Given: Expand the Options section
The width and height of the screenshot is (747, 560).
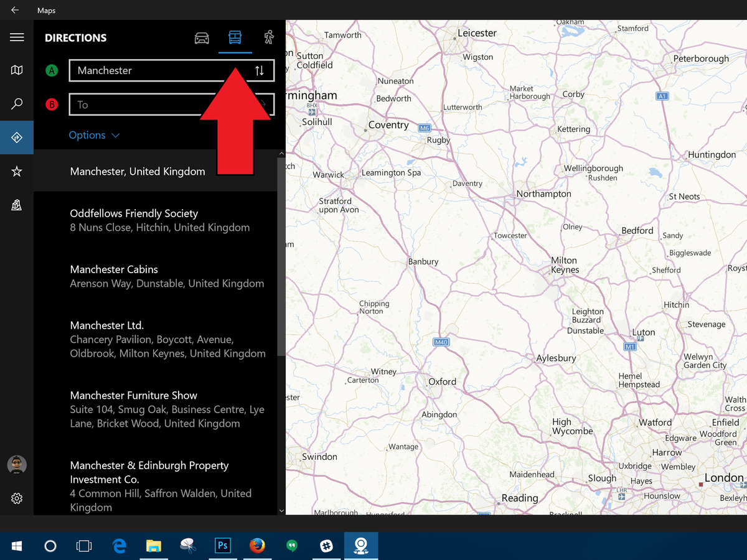Looking at the screenshot, I should [x=88, y=135].
